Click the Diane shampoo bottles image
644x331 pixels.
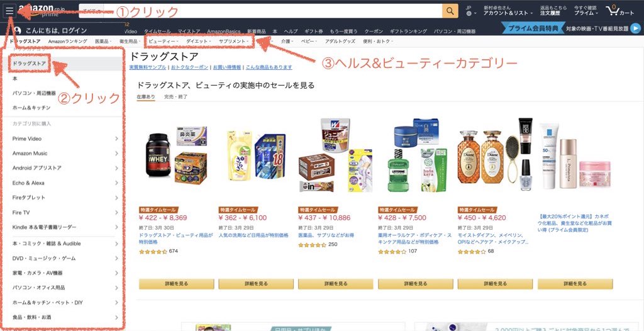[480, 157]
